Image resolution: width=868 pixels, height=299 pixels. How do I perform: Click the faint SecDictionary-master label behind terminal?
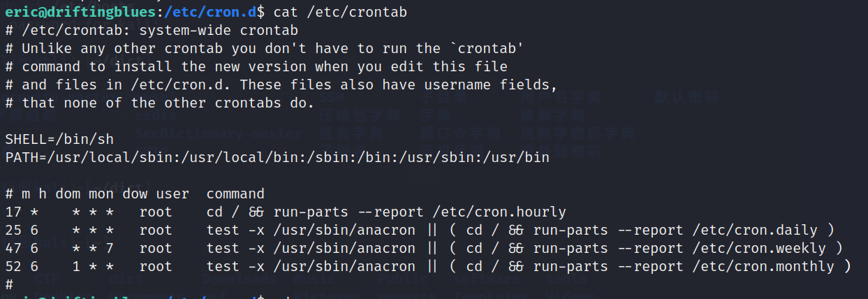[x=219, y=133]
